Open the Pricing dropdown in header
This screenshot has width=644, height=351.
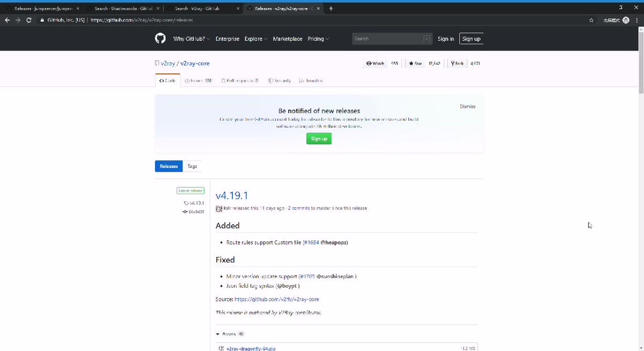click(x=318, y=39)
